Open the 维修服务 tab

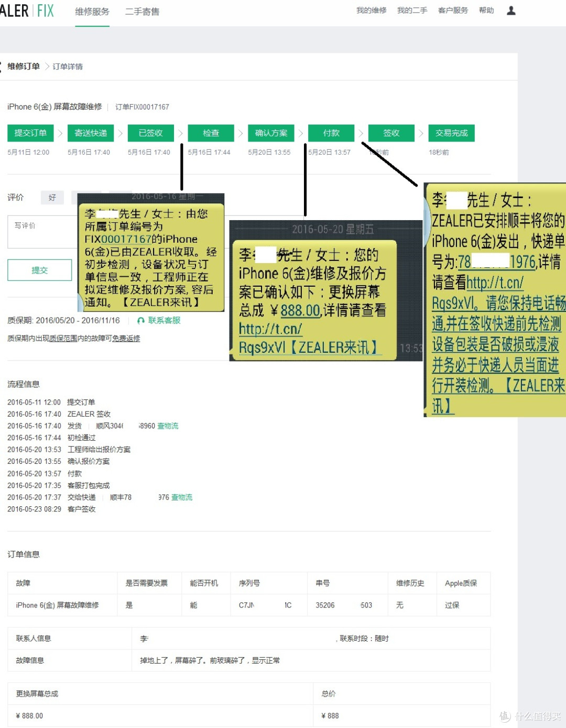coord(92,12)
